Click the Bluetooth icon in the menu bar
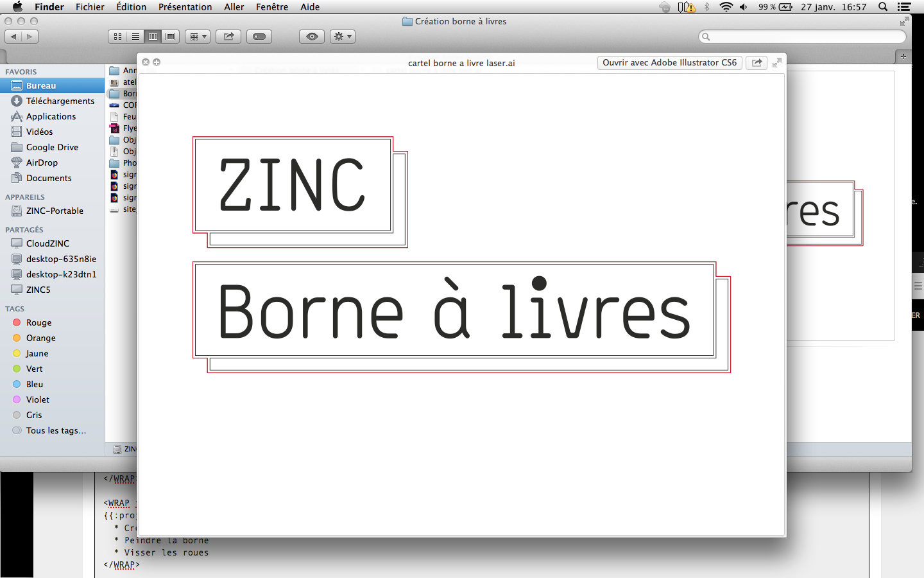This screenshot has width=924, height=578. 707,7
